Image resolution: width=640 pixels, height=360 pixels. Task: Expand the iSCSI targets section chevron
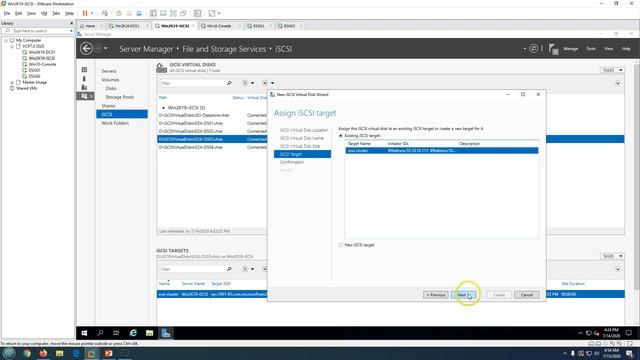pyautogui.click(x=618, y=269)
